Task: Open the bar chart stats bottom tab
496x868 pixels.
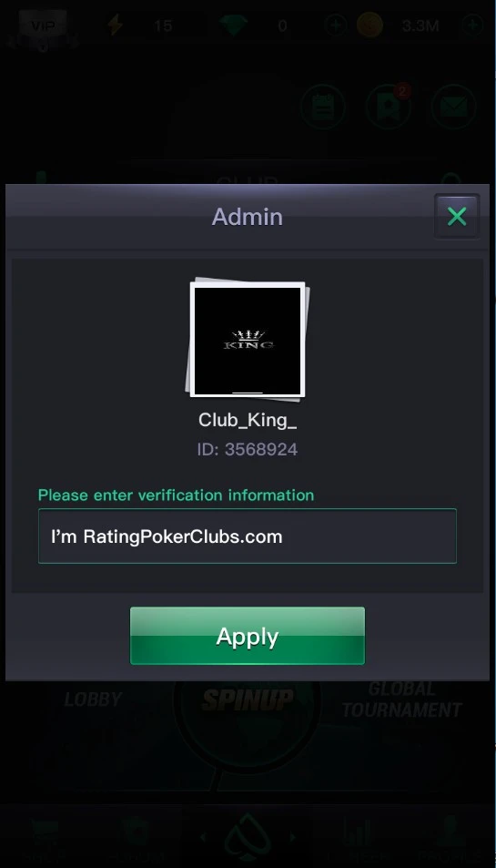Action: click(360, 839)
